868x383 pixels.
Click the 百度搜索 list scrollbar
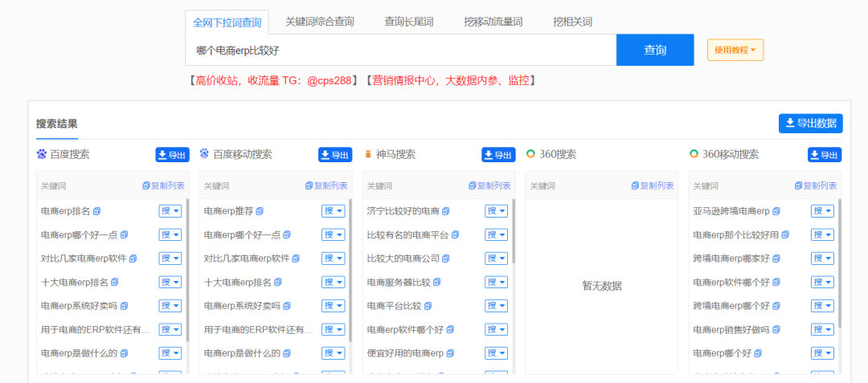pyautogui.click(x=187, y=270)
